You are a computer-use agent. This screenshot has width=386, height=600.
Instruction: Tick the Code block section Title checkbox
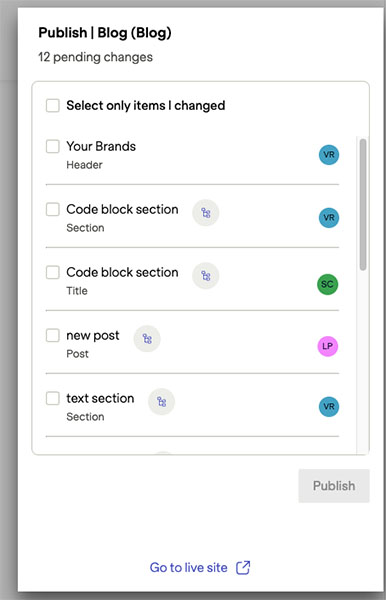tap(53, 272)
